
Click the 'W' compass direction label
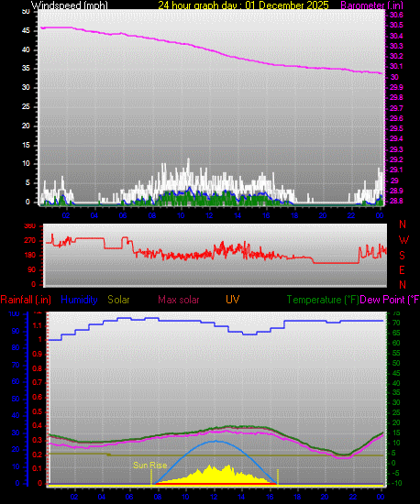[x=403, y=240]
